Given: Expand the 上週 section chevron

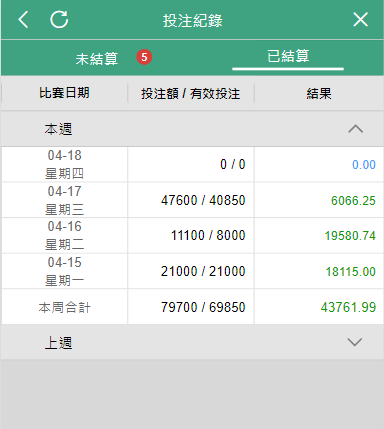Looking at the screenshot, I should coord(355,342).
